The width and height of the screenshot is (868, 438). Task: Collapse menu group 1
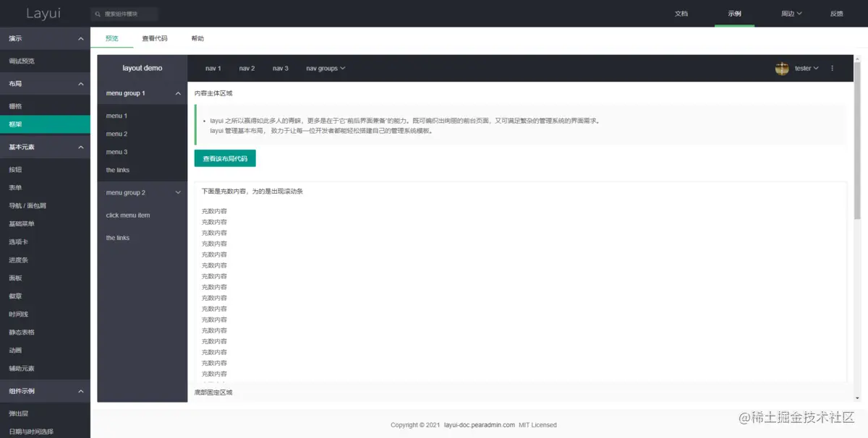pyautogui.click(x=142, y=93)
